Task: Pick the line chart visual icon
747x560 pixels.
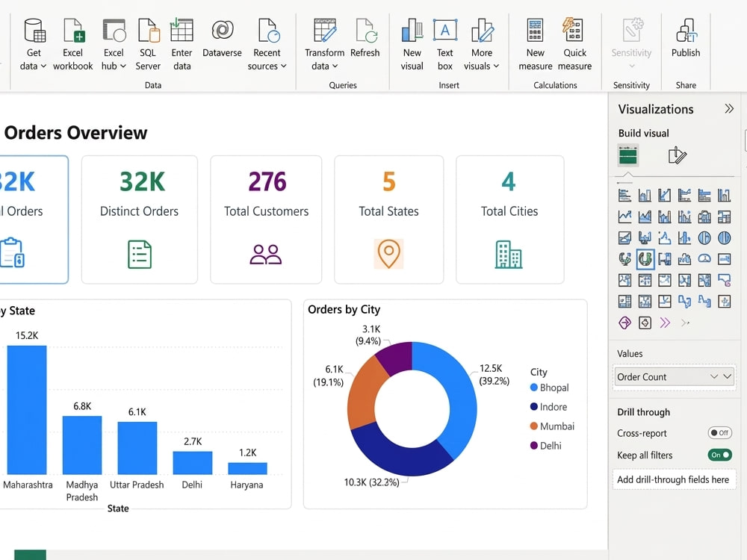Action: coord(624,217)
